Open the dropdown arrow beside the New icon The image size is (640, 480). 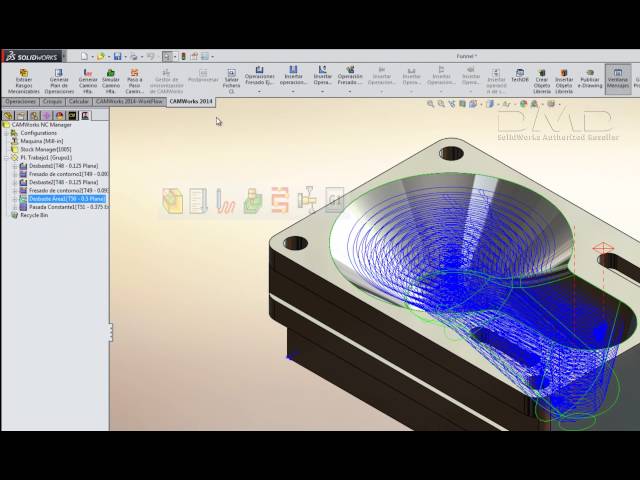point(92,57)
